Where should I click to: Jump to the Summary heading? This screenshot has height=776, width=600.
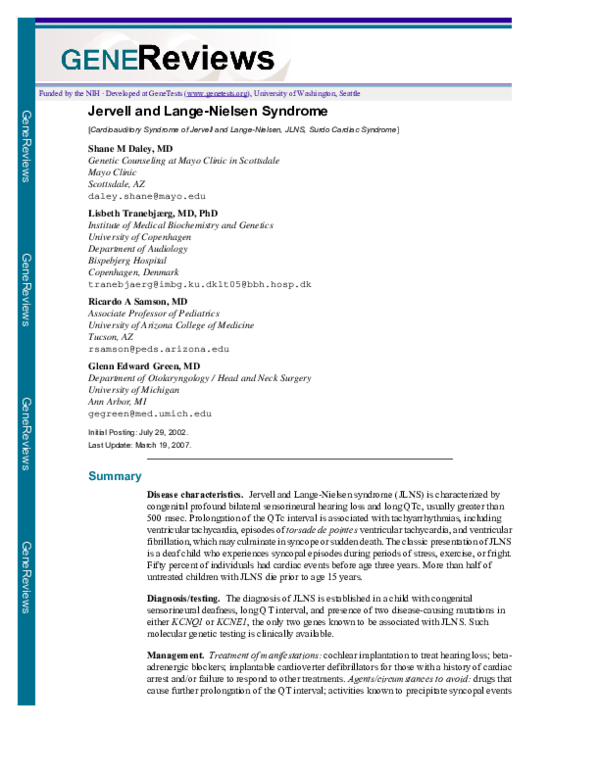(115, 477)
